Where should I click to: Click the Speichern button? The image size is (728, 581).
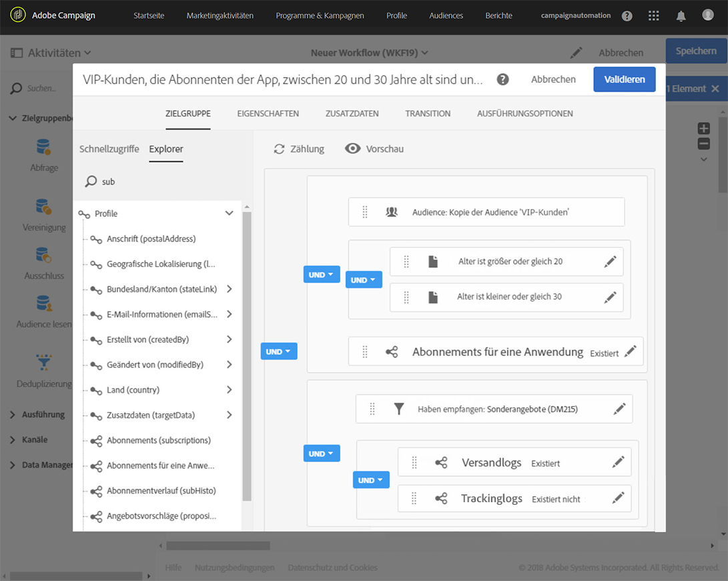[x=696, y=51]
